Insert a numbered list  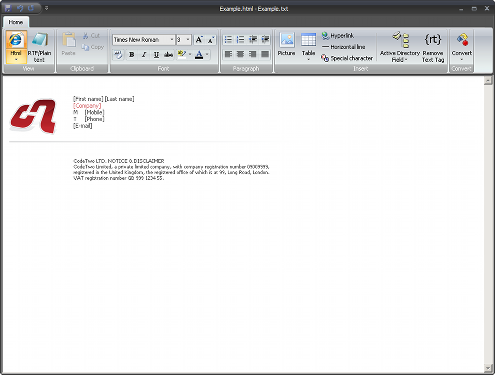point(240,40)
